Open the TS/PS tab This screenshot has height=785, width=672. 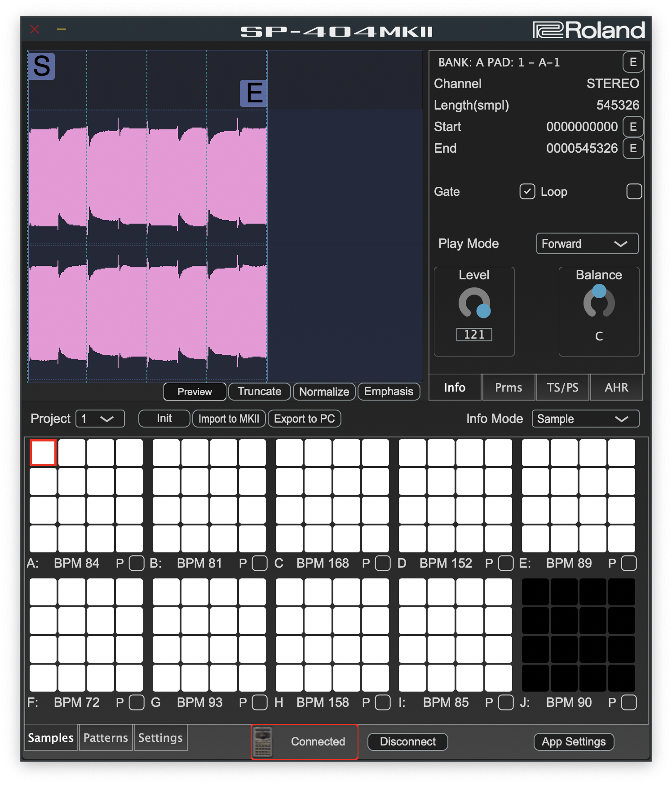tap(562, 387)
